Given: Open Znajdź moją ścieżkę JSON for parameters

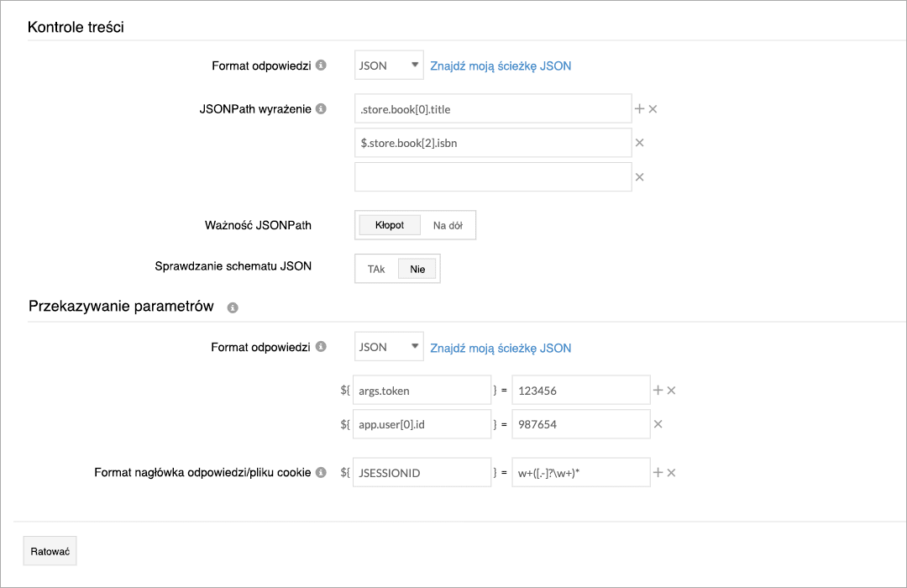Looking at the screenshot, I should [x=500, y=347].
